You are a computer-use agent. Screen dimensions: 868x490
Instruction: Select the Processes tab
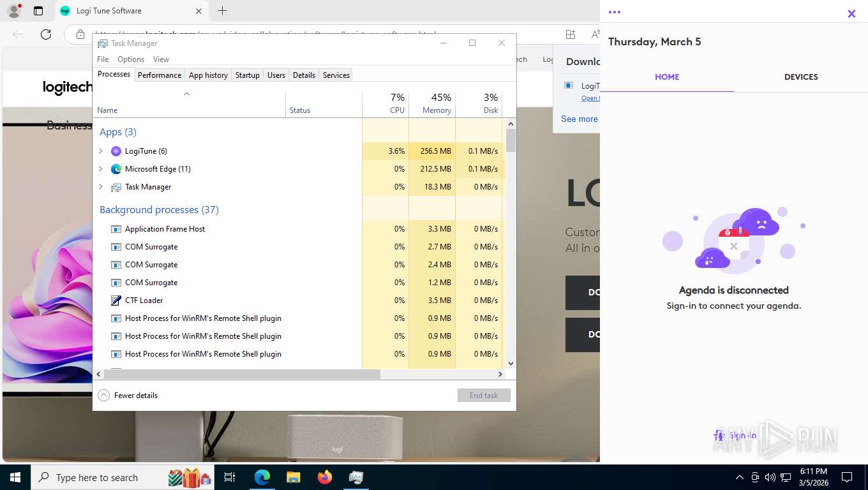click(x=114, y=74)
